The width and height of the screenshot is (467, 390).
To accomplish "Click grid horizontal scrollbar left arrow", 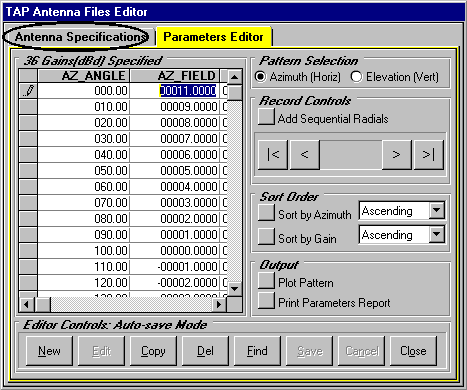I will tap(27, 304).
